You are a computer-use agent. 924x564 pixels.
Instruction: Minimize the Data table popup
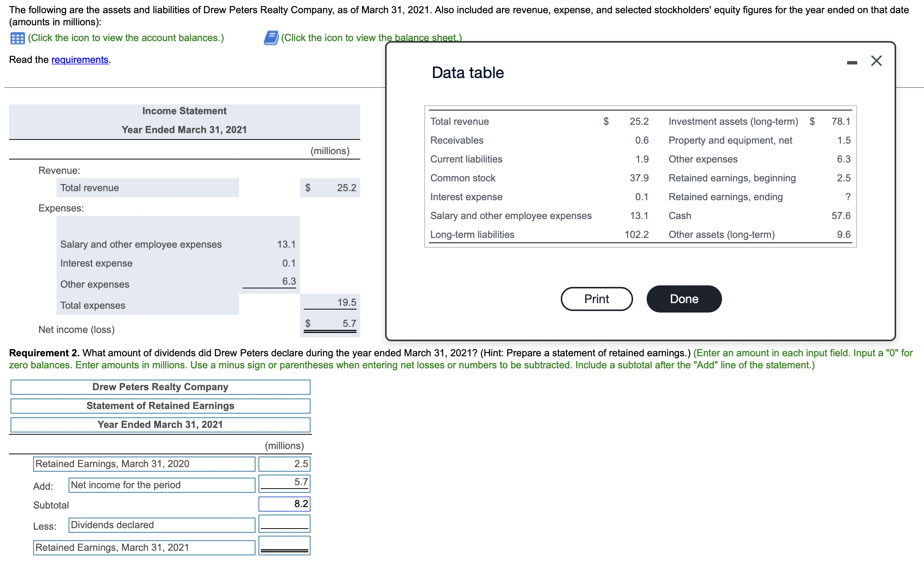852,63
